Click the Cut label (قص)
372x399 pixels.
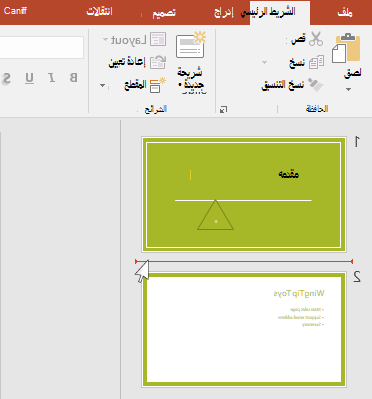point(298,39)
